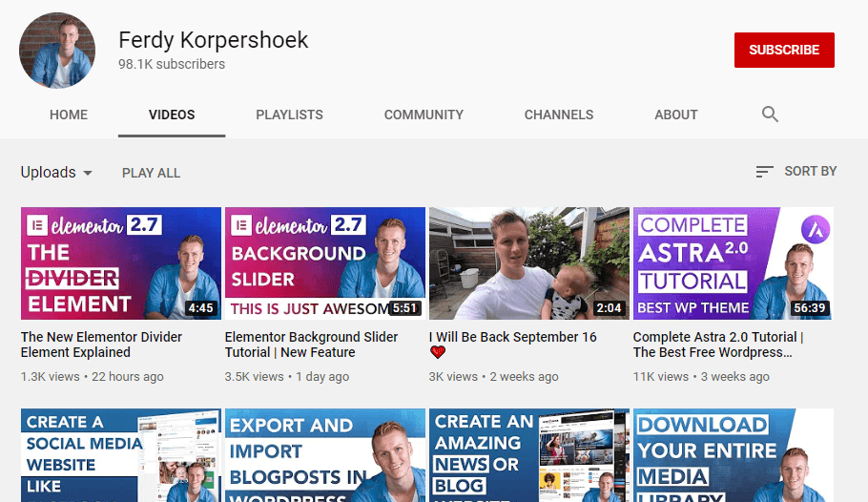This screenshot has width=868, height=502.
Task: Click the Ferdy Korpershoek channel name
Action: click(213, 40)
